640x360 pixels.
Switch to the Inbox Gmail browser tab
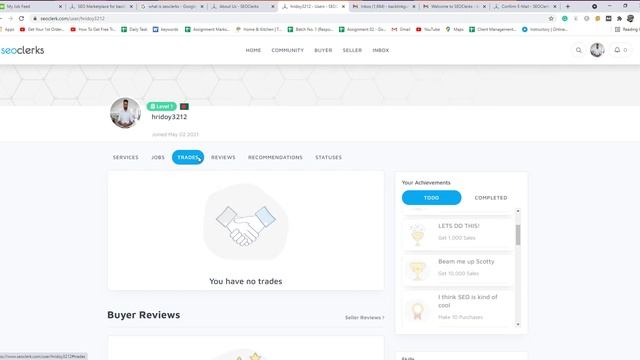click(x=384, y=7)
